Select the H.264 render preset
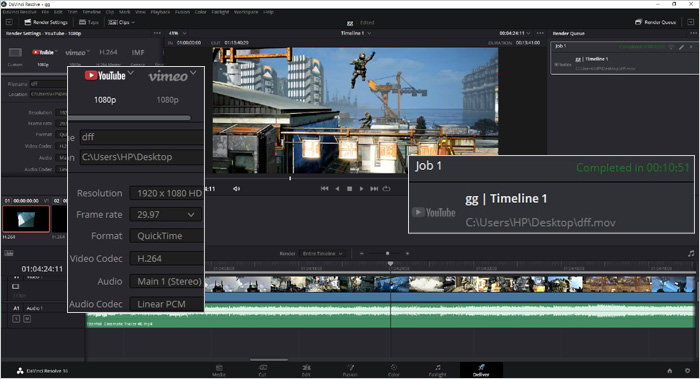 108,52
